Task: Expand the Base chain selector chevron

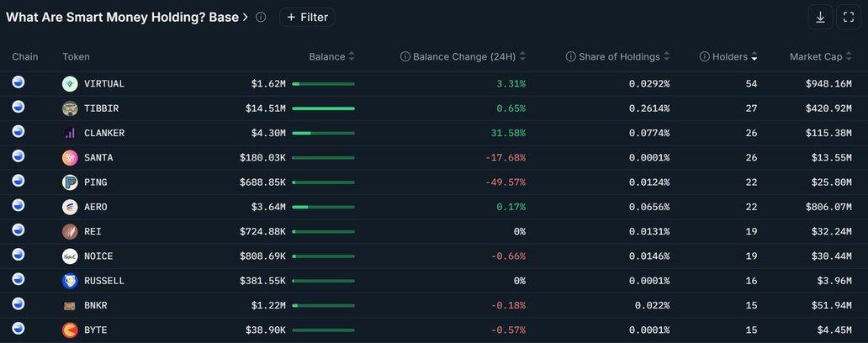Action: click(x=245, y=17)
